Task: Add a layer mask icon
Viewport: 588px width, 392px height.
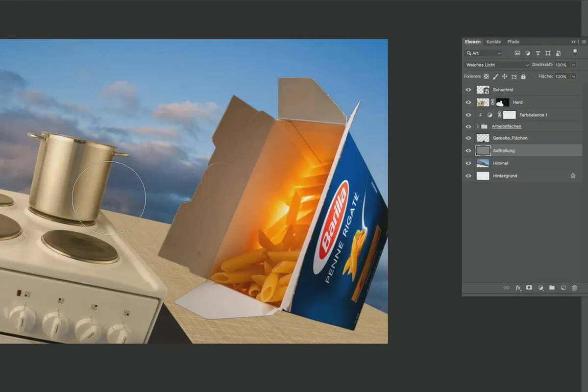Action: pyautogui.click(x=529, y=288)
